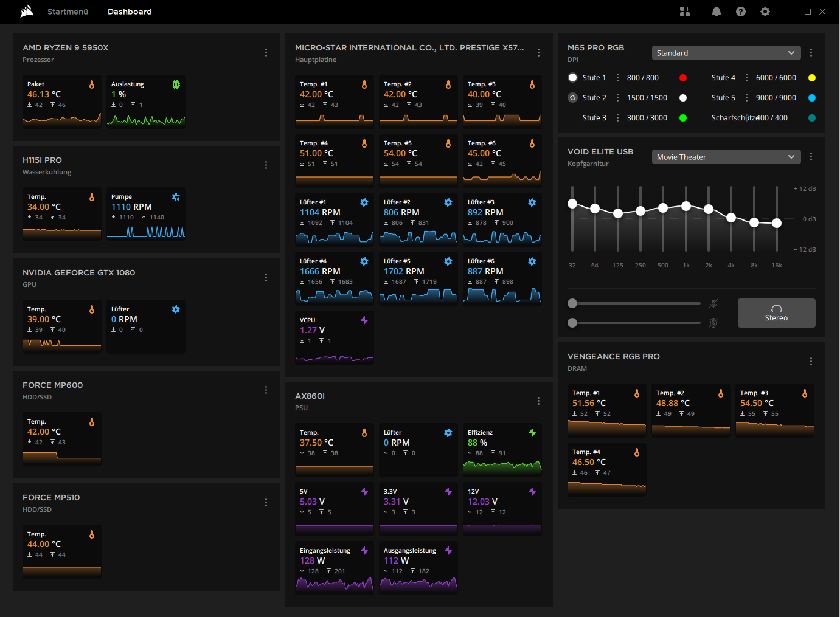
Task: Click the CPU Auslastung chip icon
Action: [x=176, y=84]
